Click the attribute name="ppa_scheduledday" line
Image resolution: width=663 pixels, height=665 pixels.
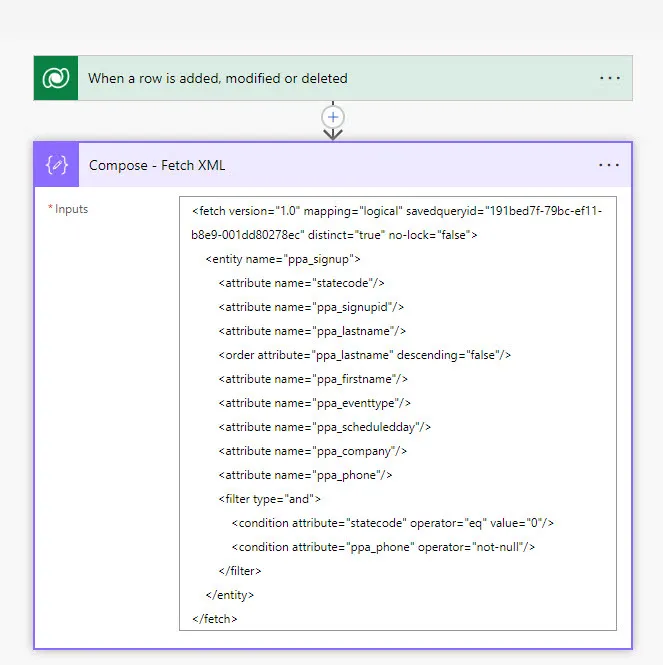click(x=325, y=427)
